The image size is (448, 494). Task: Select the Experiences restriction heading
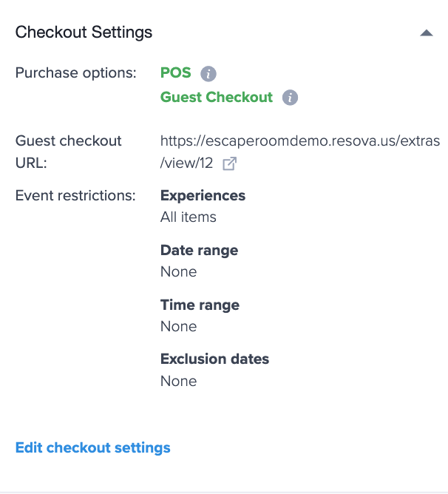point(203,196)
